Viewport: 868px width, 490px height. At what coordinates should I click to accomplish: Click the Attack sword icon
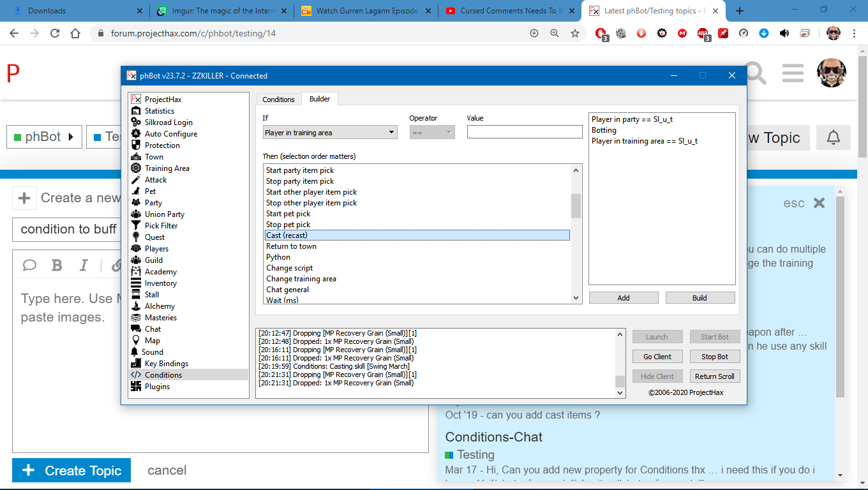pos(135,180)
